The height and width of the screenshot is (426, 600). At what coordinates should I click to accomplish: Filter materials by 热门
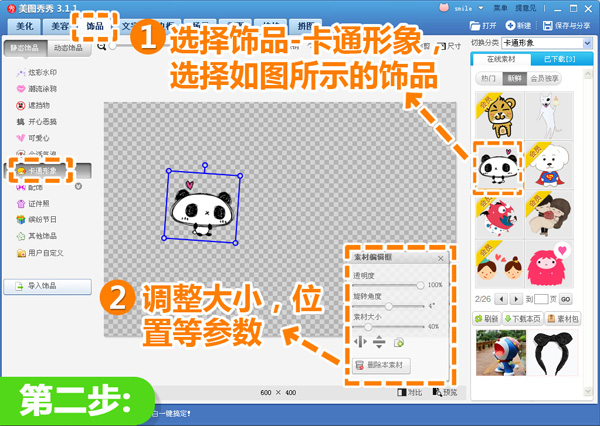pyautogui.click(x=489, y=78)
